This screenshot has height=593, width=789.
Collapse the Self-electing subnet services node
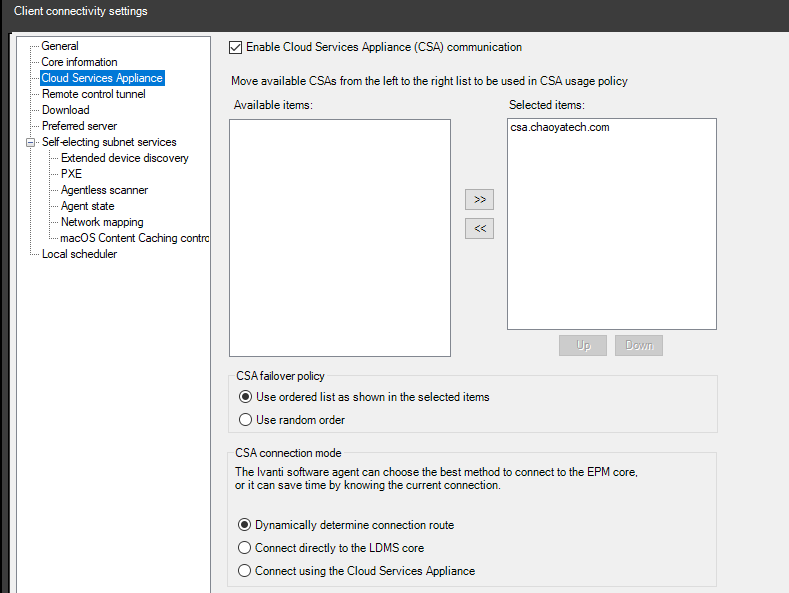30,142
